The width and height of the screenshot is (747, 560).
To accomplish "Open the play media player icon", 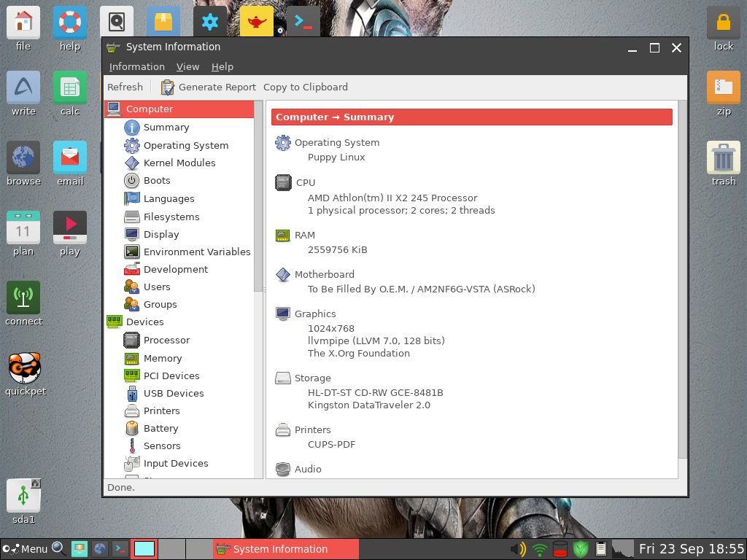I will coord(70,227).
